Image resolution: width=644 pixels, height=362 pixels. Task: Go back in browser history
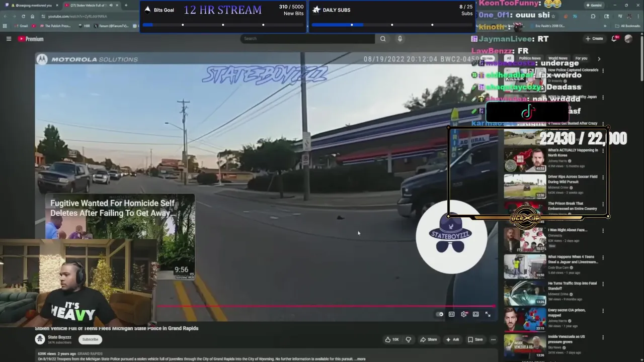tap(5, 16)
